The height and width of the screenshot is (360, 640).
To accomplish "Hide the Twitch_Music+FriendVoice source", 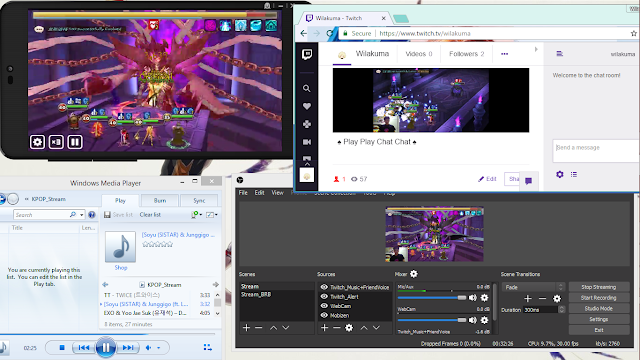I will 324,287.
